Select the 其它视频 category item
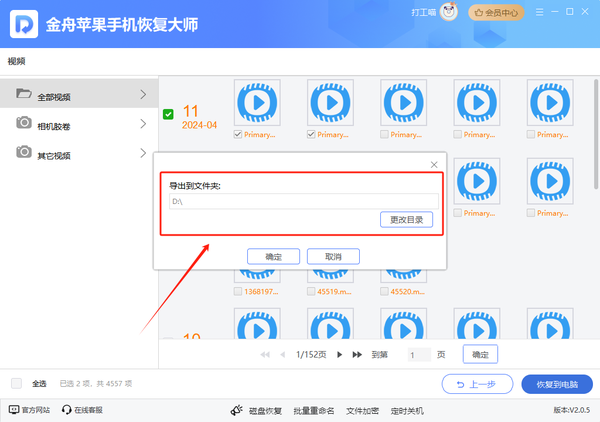 (79, 153)
